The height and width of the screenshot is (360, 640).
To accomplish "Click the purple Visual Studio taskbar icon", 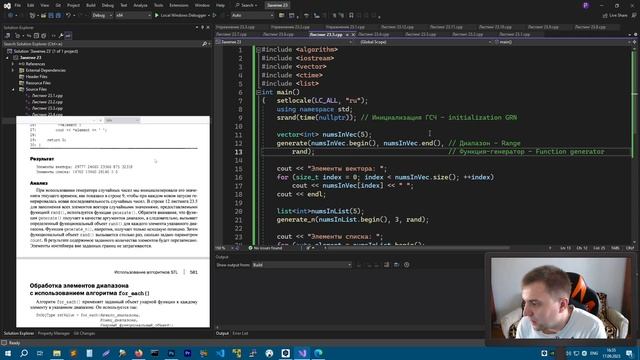I will point(302,353).
